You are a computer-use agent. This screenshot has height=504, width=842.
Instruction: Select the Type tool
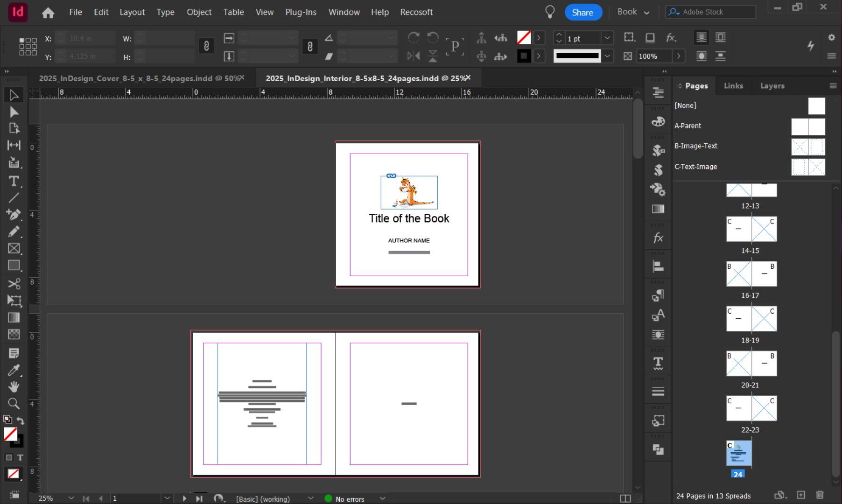(x=14, y=181)
